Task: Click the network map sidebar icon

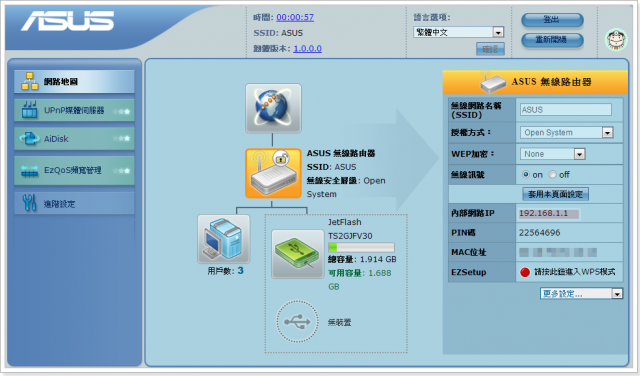Action: click(x=30, y=81)
